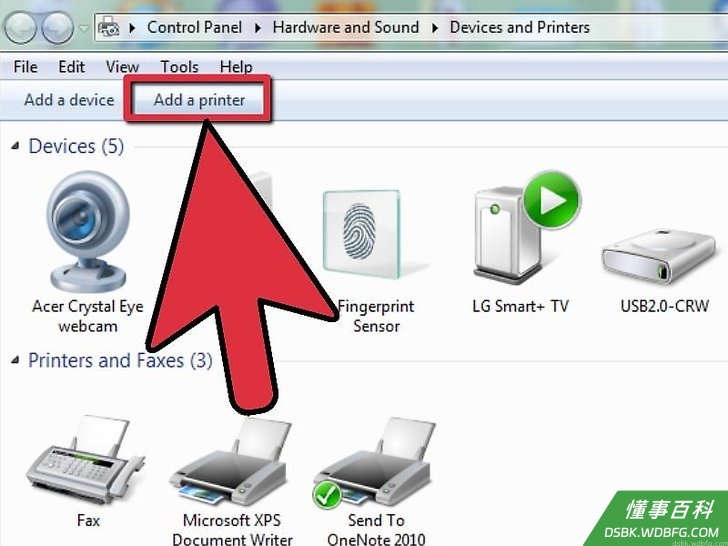Click the Add a printer button
Image resolution: width=728 pixels, height=546 pixels.
pos(199,100)
